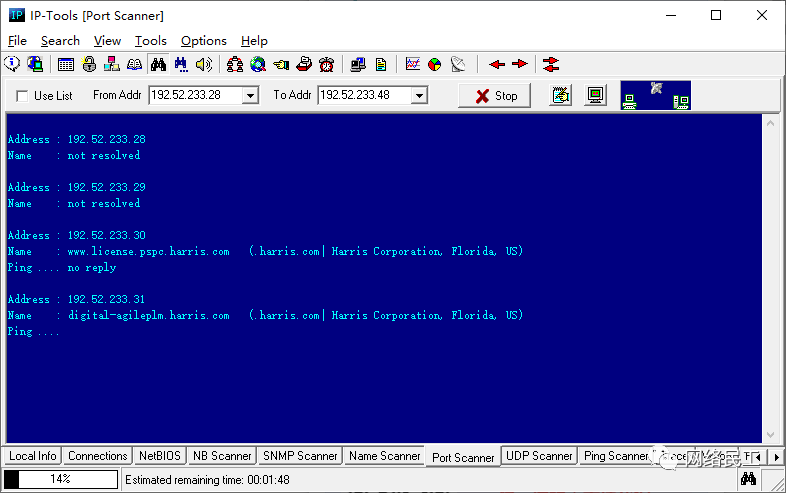Viewport: 786px width, 493px height.
Task: Click the monitor display icon beside Stop
Action: pos(596,95)
